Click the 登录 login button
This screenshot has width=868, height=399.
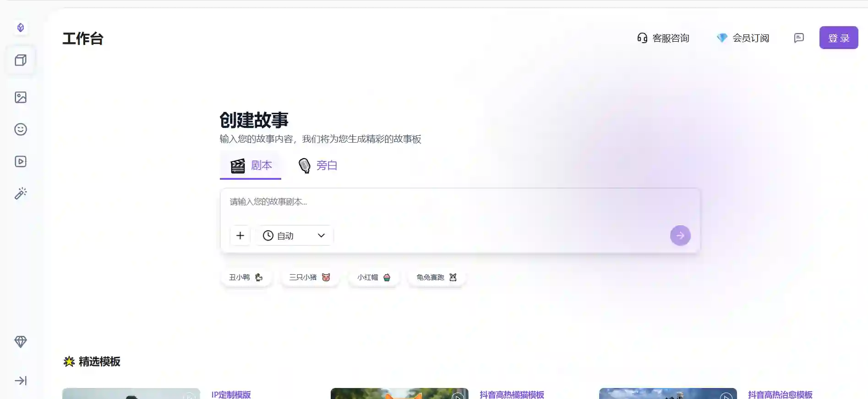coord(839,38)
